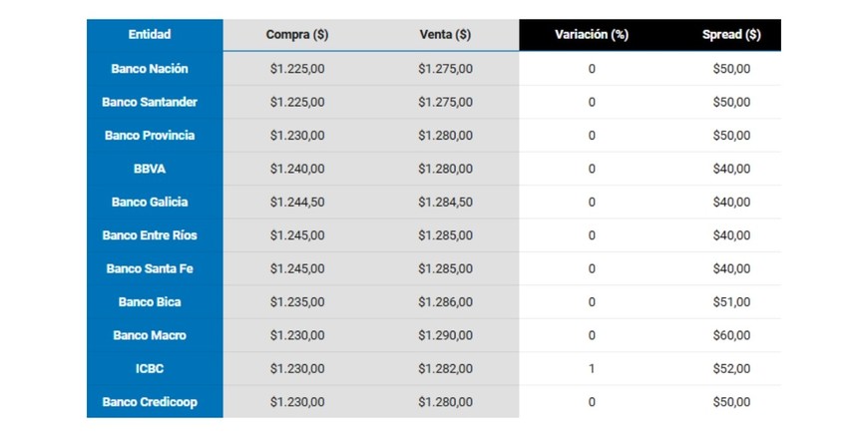Screen dimensions: 868x437
Task: Click Banco Galicia's $1.244,50 compra value
Action: [x=297, y=202]
